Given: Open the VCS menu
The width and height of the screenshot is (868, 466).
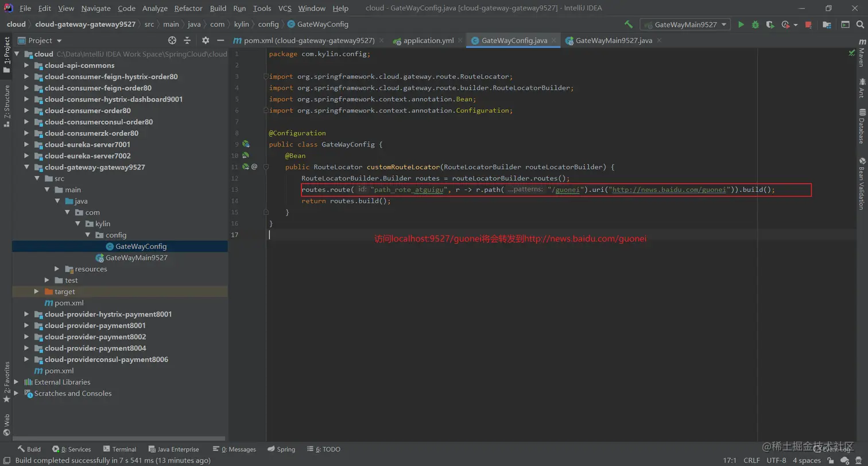Looking at the screenshot, I should tap(285, 8).
